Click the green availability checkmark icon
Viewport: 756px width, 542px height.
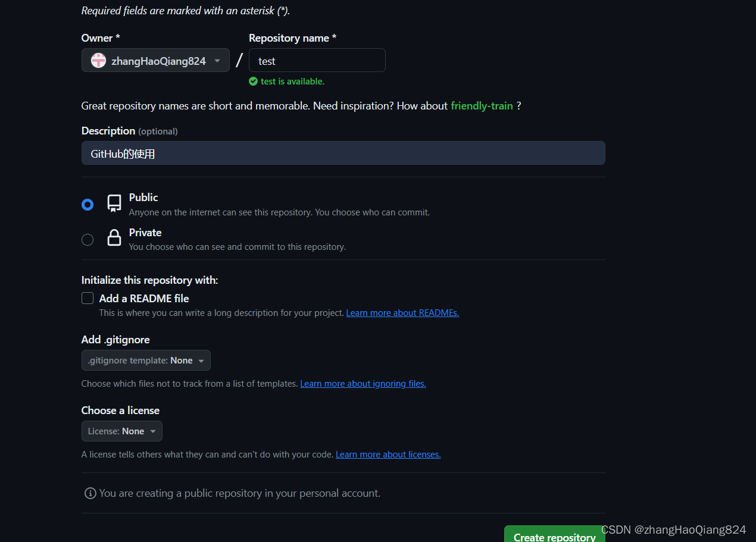pos(254,82)
